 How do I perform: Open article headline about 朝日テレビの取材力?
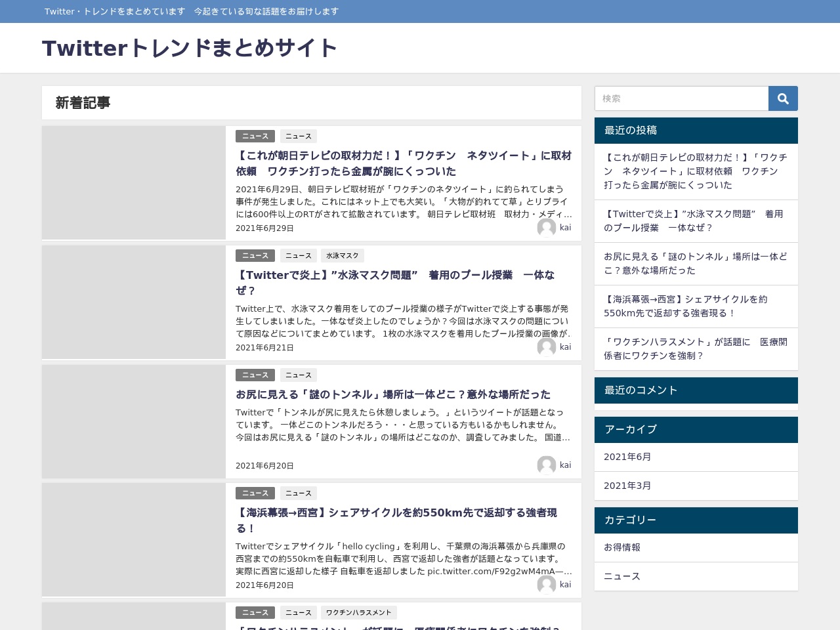pyautogui.click(x=404, y=163)
